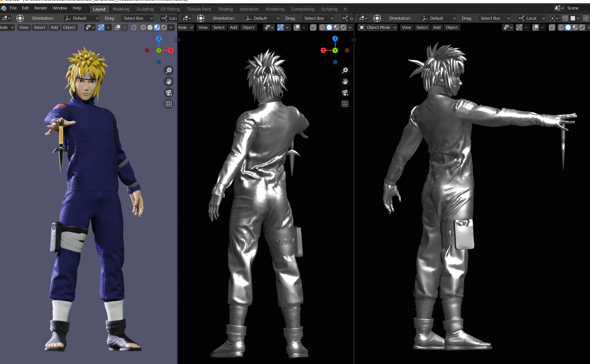Click the orthographic grid icon in middle viewport
Screen dimensions: 590x364
345,104
